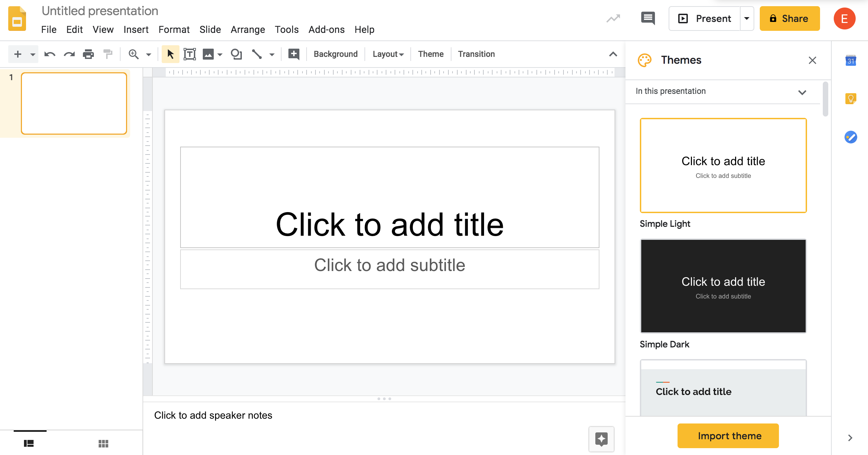This screenshot has height=455, width=868.
Task: Open the Google Calendar side panel
Action: coord(851,61)
